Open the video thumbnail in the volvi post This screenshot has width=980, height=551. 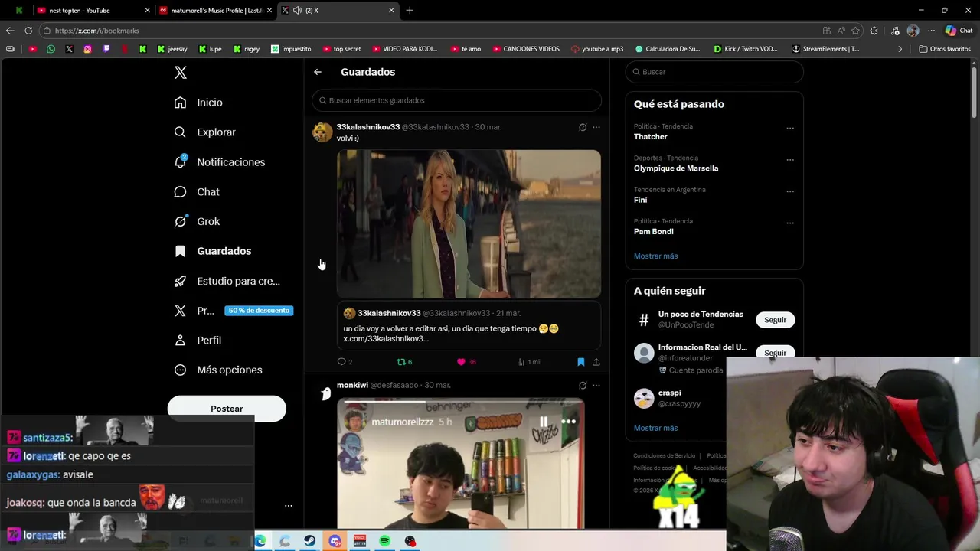pyautogui.click(x=469, y=223)
